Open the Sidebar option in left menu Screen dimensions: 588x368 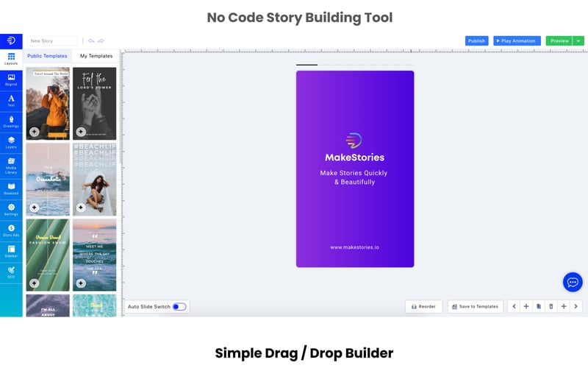tap(11, 252)
